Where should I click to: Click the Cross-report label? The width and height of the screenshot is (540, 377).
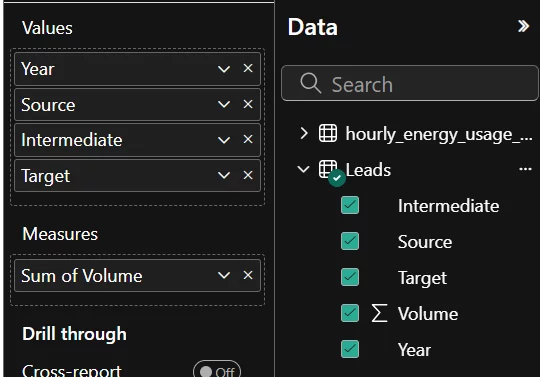(72, 371)
